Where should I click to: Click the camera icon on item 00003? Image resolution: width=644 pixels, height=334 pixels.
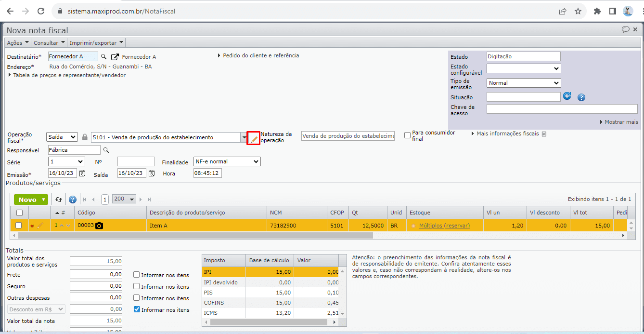(99, 226)
